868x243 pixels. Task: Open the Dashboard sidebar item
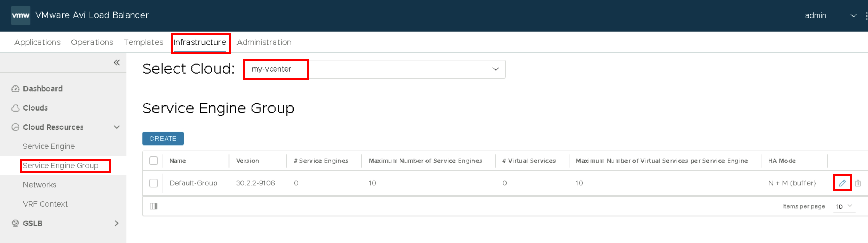(43, 89)
